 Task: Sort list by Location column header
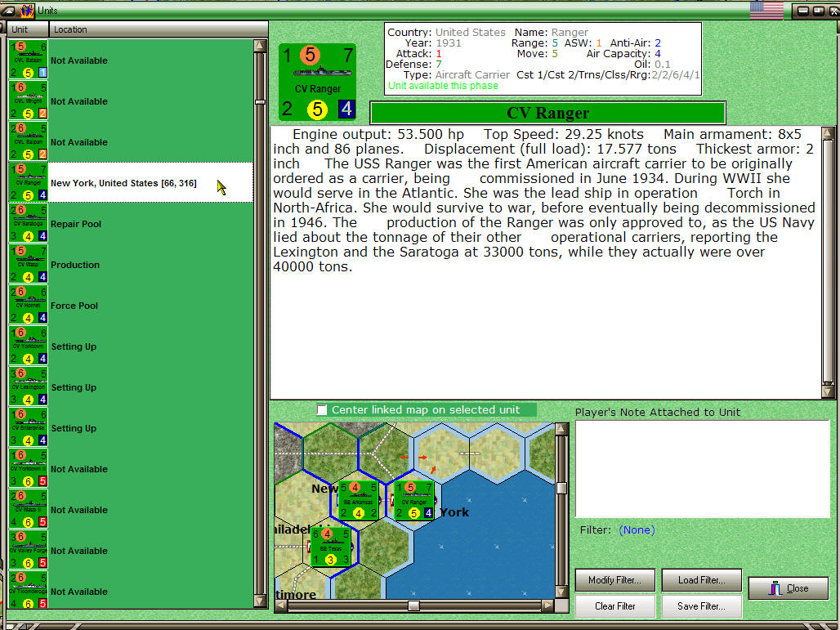click(x=159, y=29)
